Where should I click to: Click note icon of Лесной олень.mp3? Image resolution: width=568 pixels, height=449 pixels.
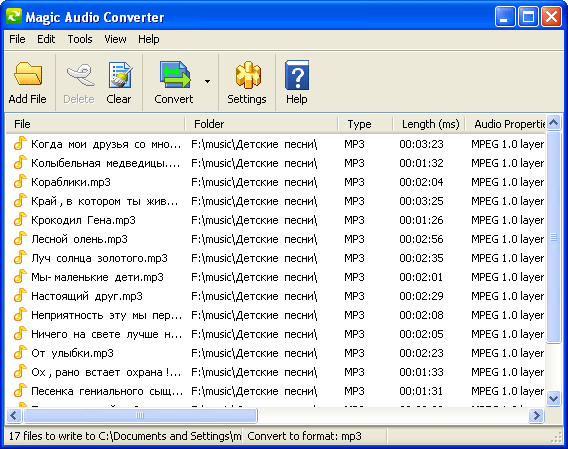tap(20, 238)
